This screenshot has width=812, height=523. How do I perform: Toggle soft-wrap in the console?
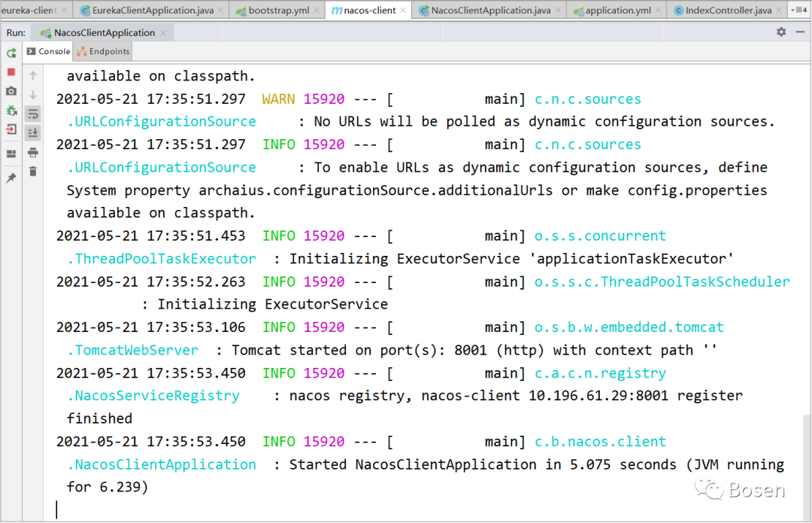tap(33, 114)
